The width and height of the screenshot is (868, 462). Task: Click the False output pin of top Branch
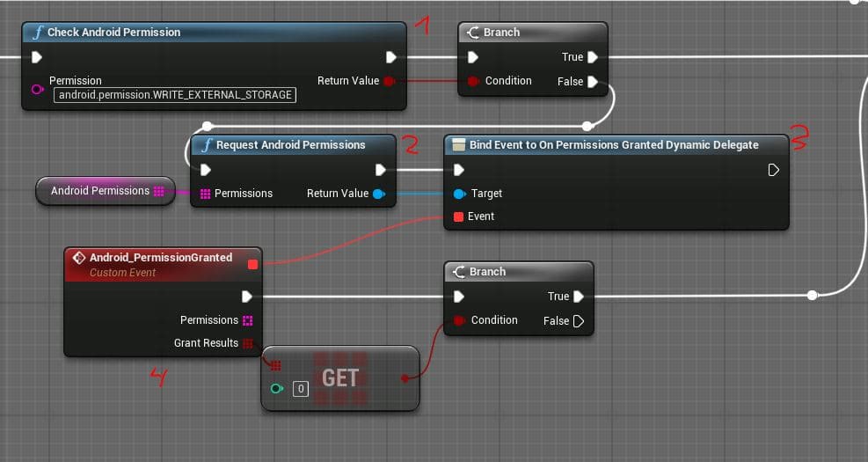[593, 82]
